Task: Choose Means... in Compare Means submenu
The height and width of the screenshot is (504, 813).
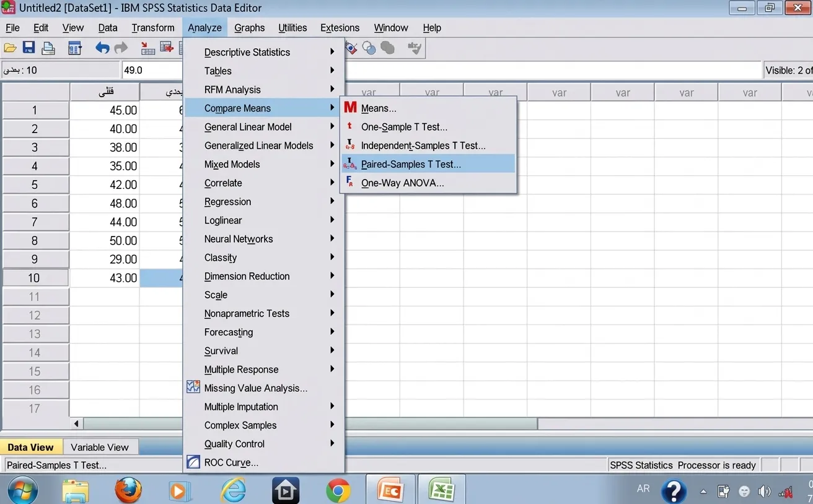Action: coord(428,108)
